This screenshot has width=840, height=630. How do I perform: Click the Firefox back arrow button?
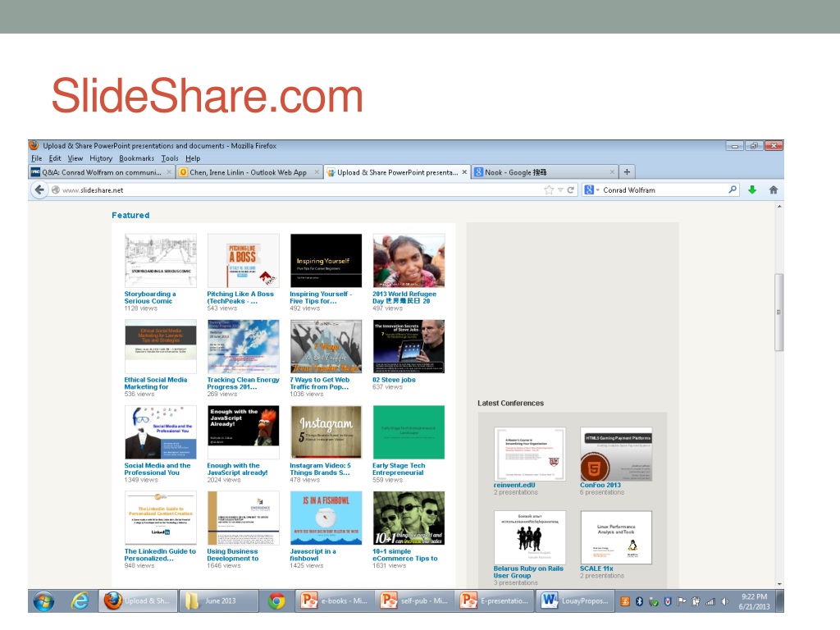coord(39,189)
